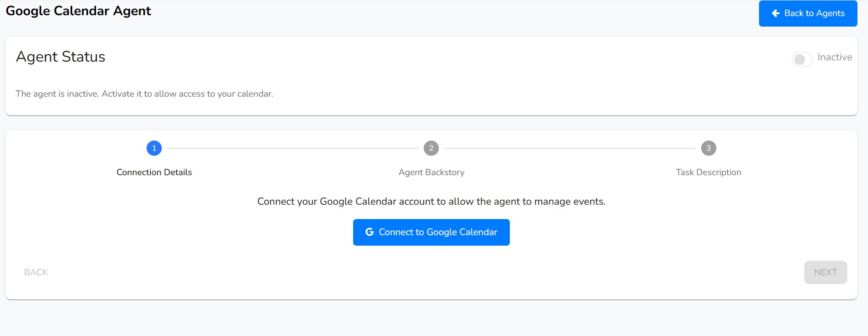Click the Google G logo icon

pos(370,232)
